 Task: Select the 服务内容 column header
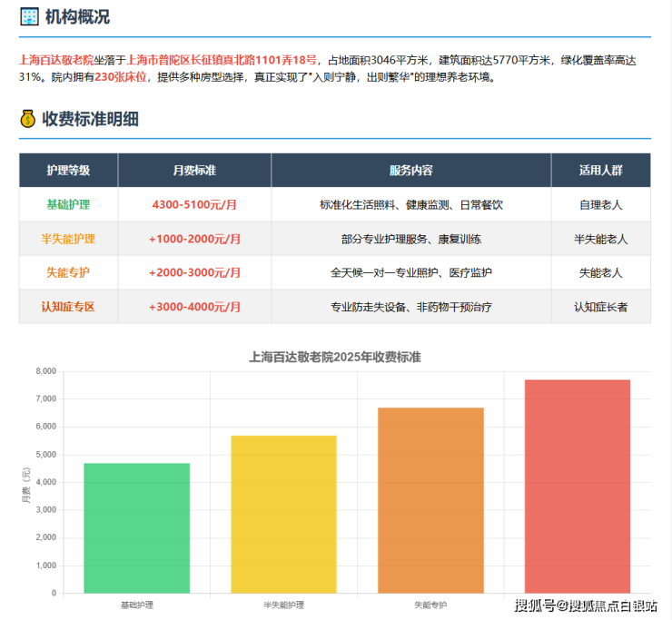click(x=410, y=171)
